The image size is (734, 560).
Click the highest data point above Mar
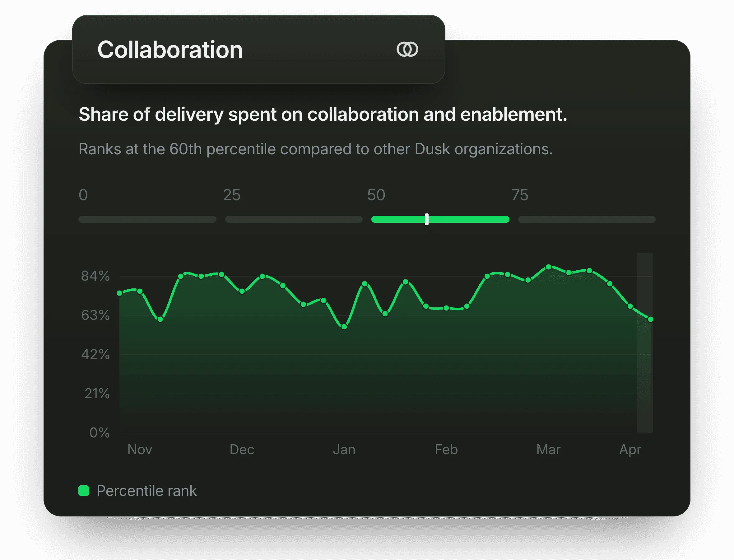548,267
